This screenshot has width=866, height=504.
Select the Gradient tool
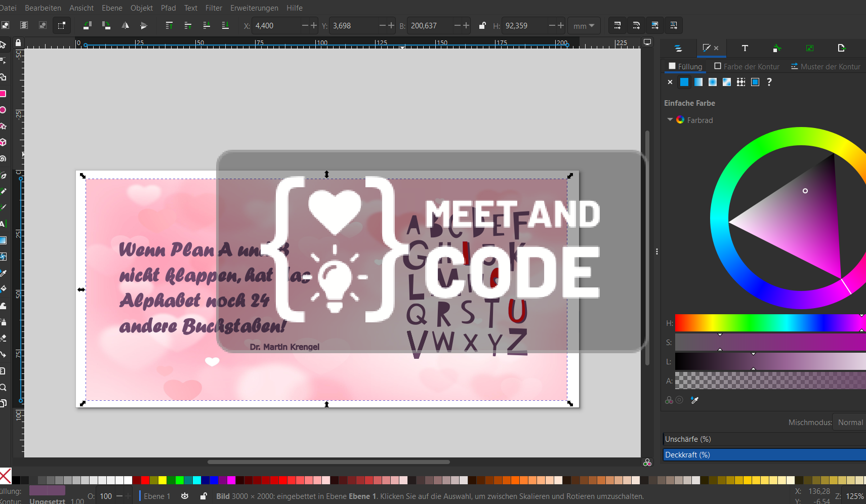3,240
